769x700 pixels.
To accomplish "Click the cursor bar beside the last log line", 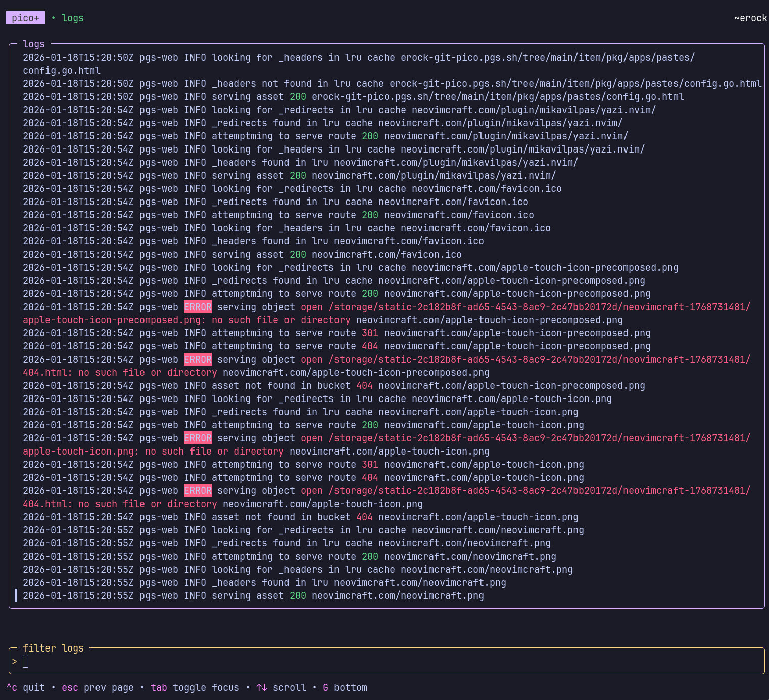I will click(16, 596).
